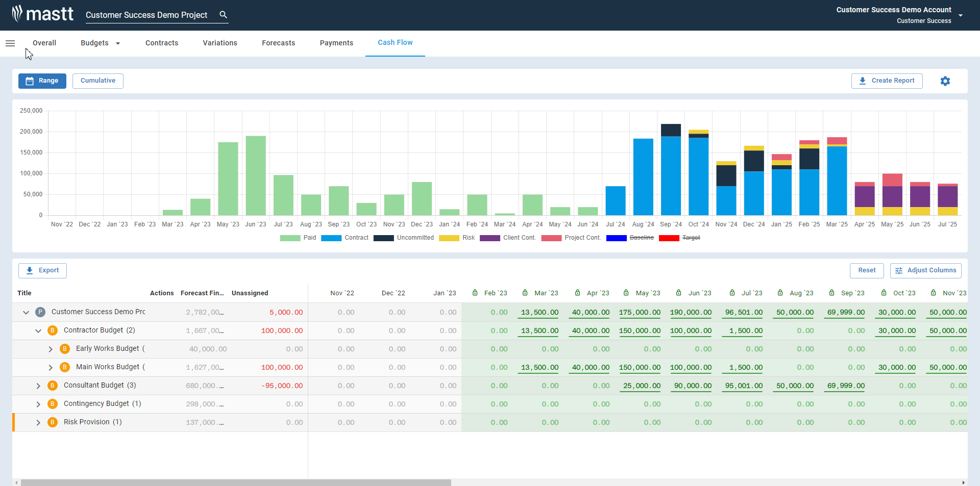The image size is (980, 486).
Task: Toggle the lock on the Oct '23 column
Action: click(884, 293)
